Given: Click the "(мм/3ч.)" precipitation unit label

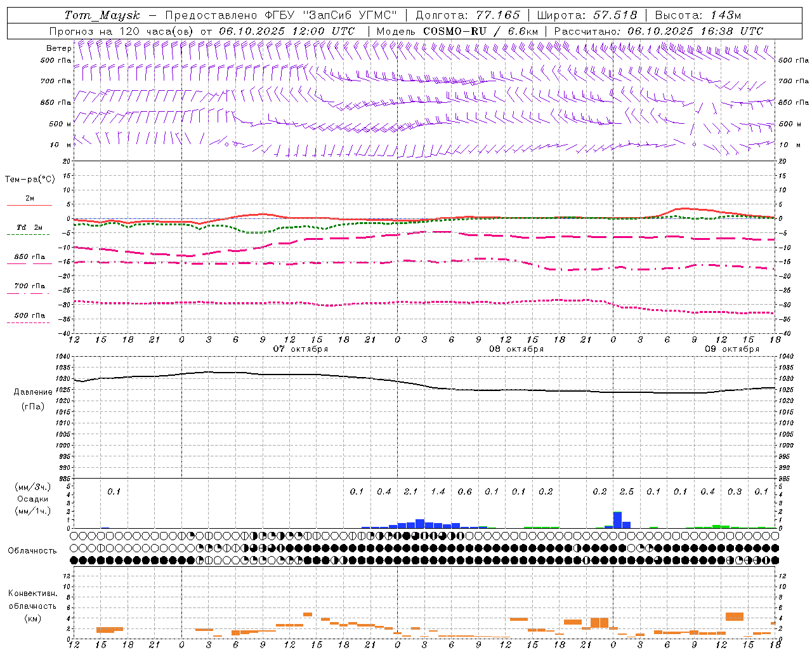Looking at the screenshot, I should coord(33,487).
